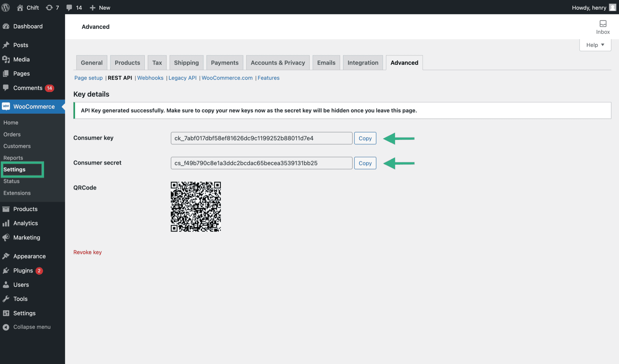The height and width of the screenshot is (364, 619).
Task: Click the Posts pin icon
Action: 6,45
